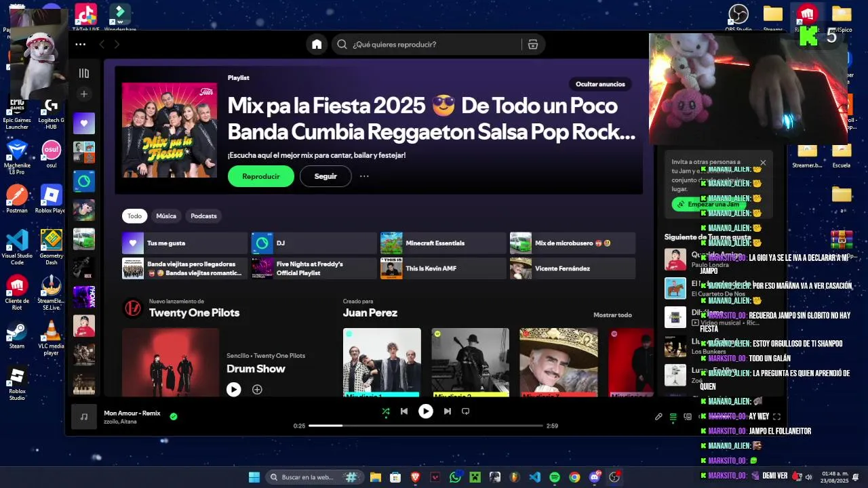This screenshot has height=488, width=868.
Task: Toggle the saved checkmark for Mon Amour - Remix
Action: tap(174, 417)
